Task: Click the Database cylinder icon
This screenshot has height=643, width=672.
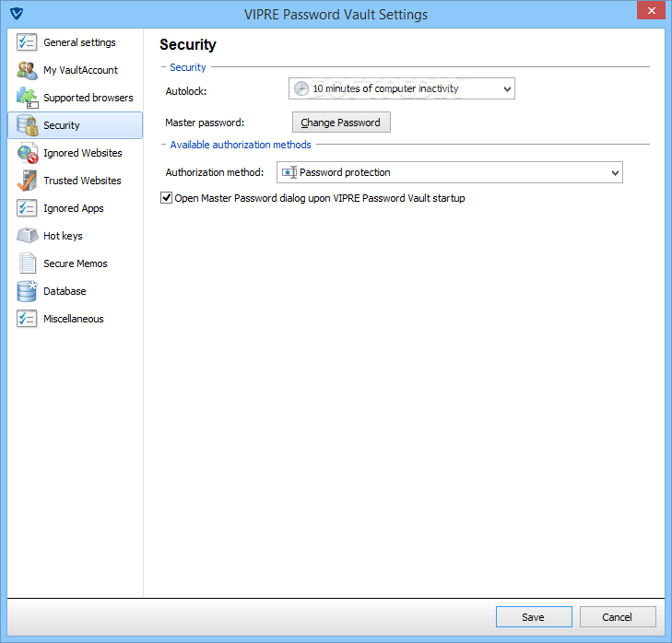Action: pyautogui.click(x=27, y=291)
